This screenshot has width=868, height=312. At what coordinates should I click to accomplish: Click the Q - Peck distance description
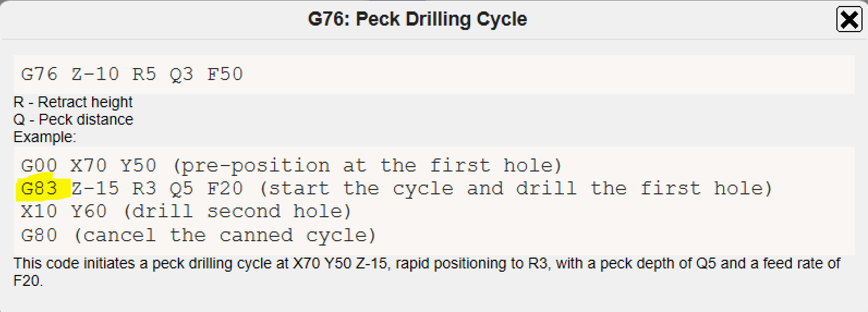coord(73,120)
